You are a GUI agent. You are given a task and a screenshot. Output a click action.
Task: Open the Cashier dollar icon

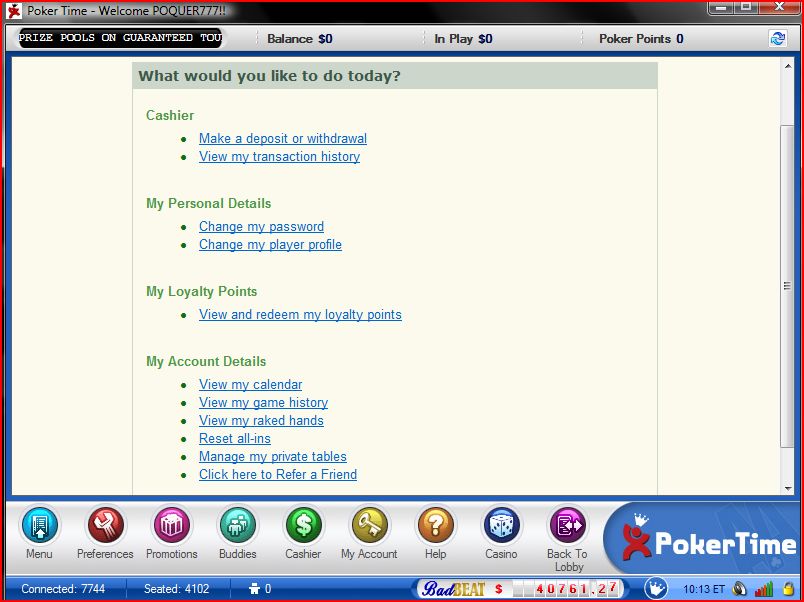click(x=304, y=525)
